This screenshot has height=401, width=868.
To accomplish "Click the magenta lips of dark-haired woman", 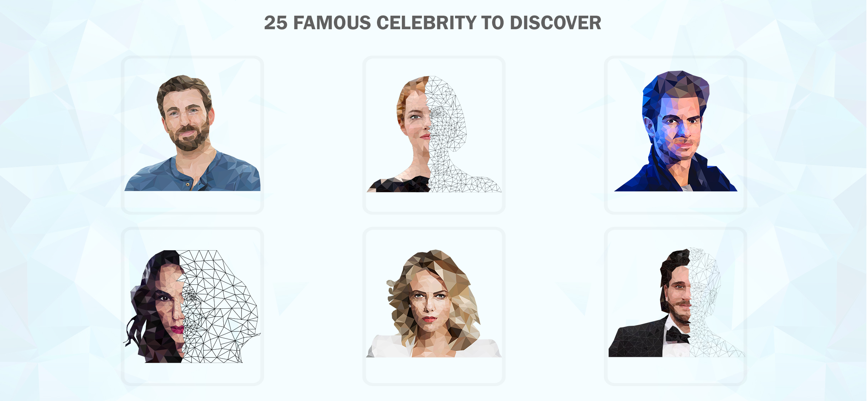I will point(177,329).
